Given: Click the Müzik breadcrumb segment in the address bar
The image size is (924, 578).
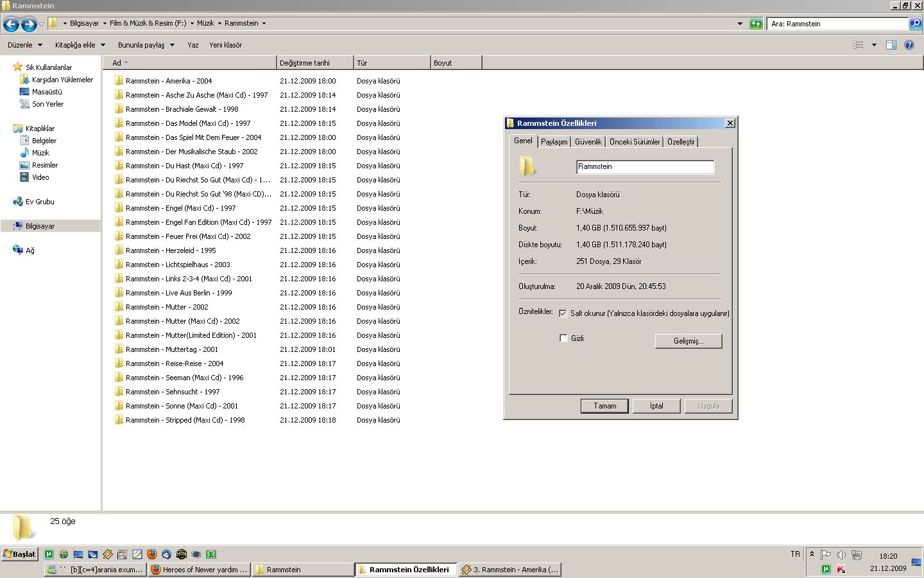Looking at the screenshot, I should (205, 23).
